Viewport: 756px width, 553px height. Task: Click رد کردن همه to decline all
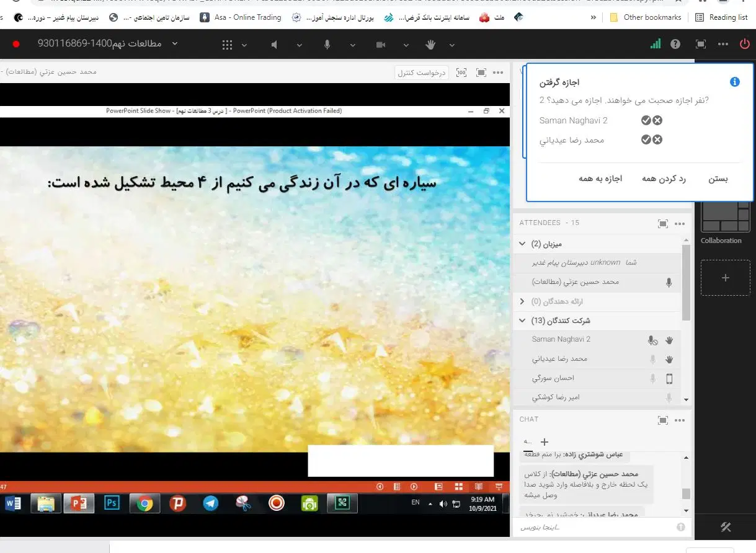pos(664,179)
